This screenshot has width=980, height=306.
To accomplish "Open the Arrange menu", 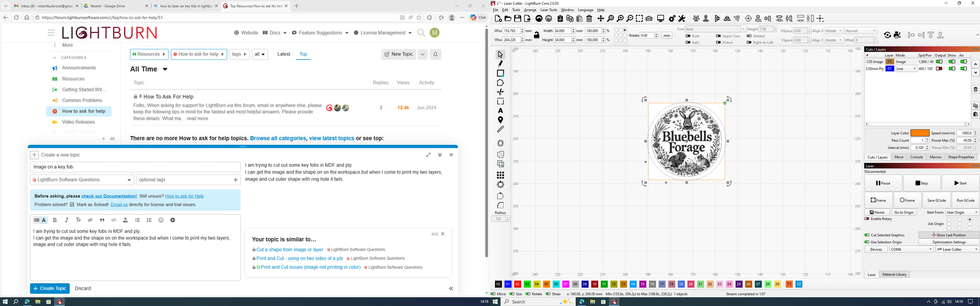I will [x=530, y=10].
